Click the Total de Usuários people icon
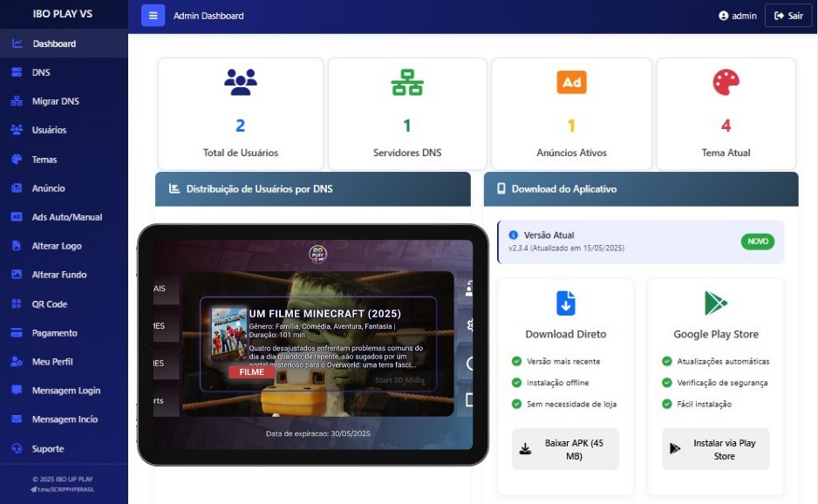818x504 pixels. click(x=241, y=83)
